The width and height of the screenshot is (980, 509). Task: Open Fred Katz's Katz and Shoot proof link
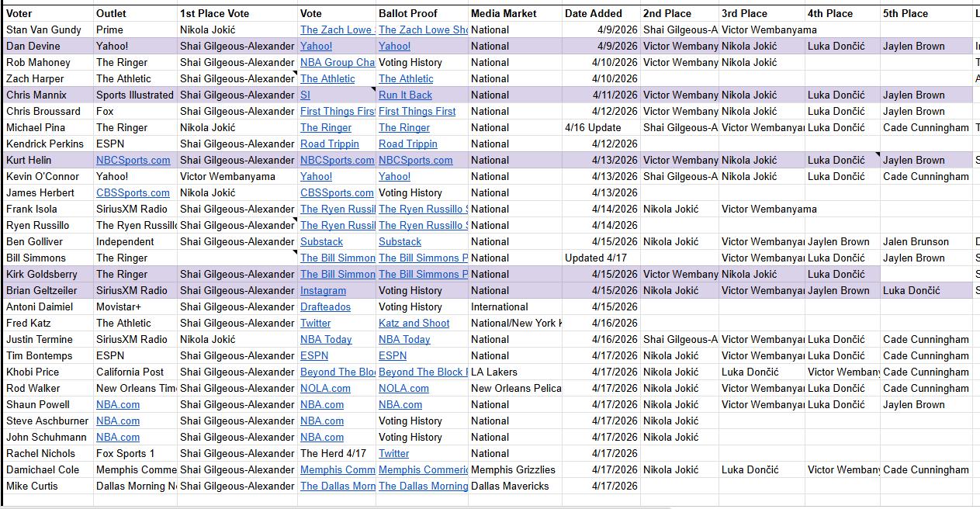click(x=414, y=324)
